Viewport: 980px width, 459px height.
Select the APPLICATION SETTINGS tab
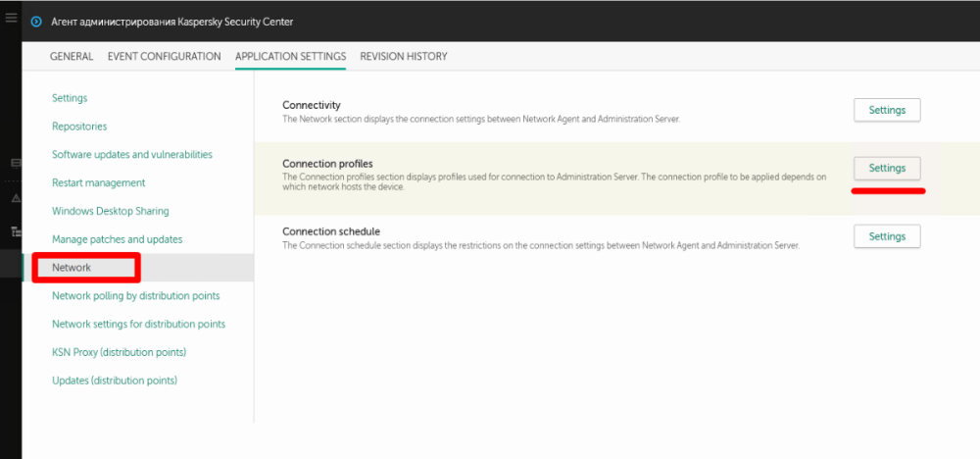[291, 56]
